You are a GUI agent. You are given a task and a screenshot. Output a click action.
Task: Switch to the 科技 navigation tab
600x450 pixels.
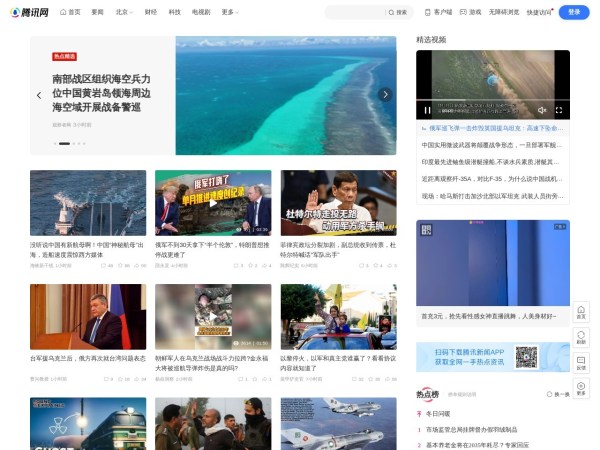click(175, 12)
